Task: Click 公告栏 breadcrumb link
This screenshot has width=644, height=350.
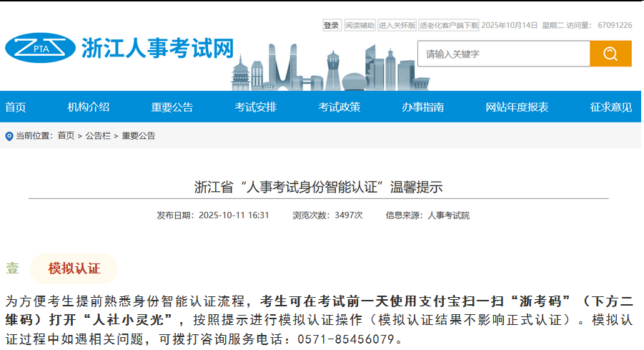Action: 98,136
